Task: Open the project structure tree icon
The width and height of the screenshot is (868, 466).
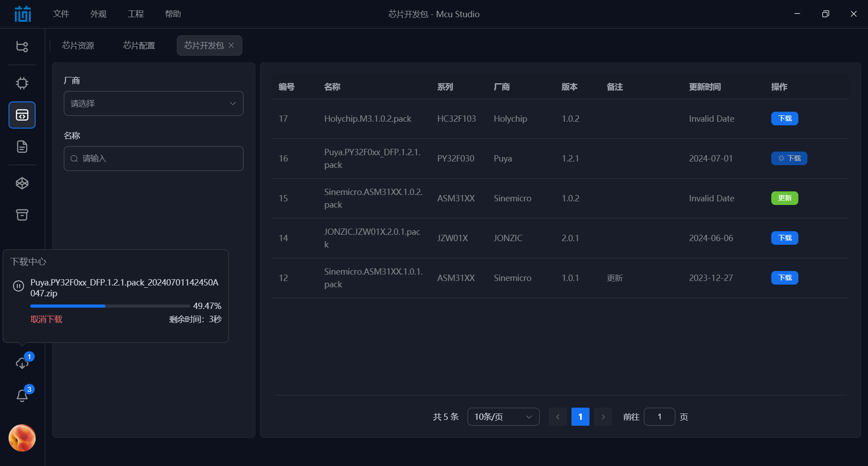Action: (22, 46)
